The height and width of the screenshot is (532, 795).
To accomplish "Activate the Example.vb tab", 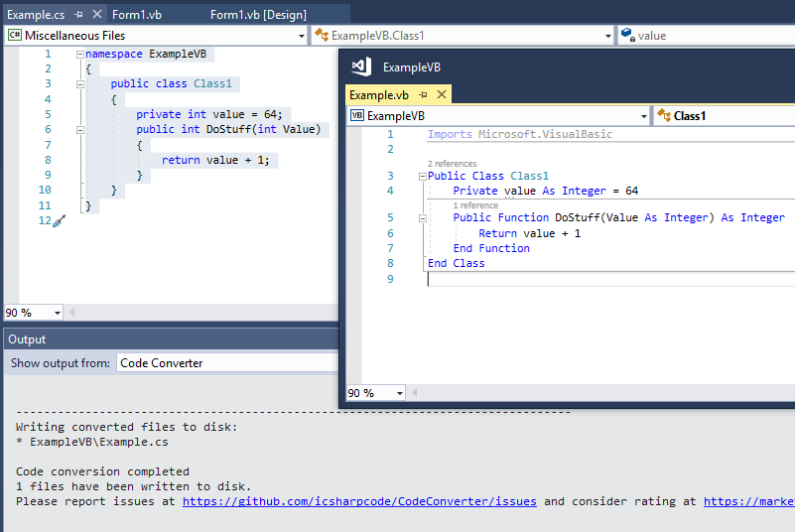I will coord(379,95).
